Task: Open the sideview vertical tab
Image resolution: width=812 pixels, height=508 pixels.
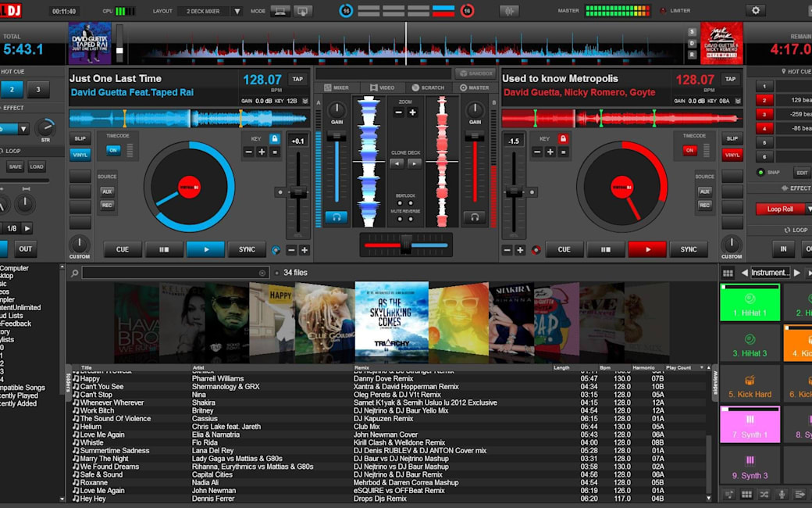Action: pos(716,382)
